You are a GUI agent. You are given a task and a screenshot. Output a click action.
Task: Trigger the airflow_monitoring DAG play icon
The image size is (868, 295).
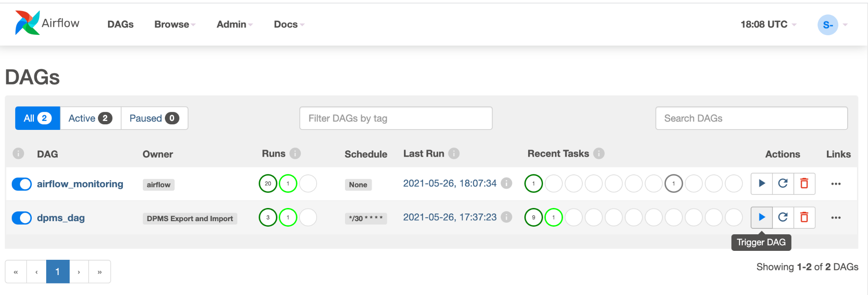tap(762, 183)
